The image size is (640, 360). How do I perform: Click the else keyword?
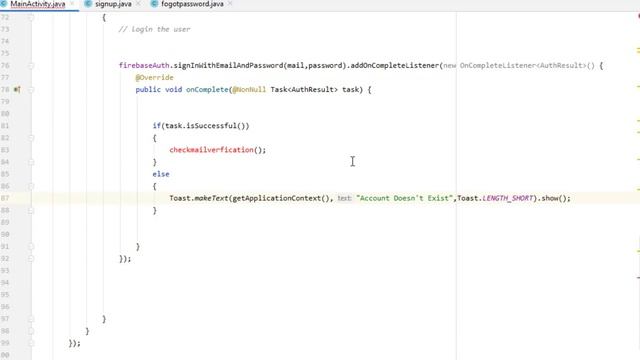click(x=161, y=174)
